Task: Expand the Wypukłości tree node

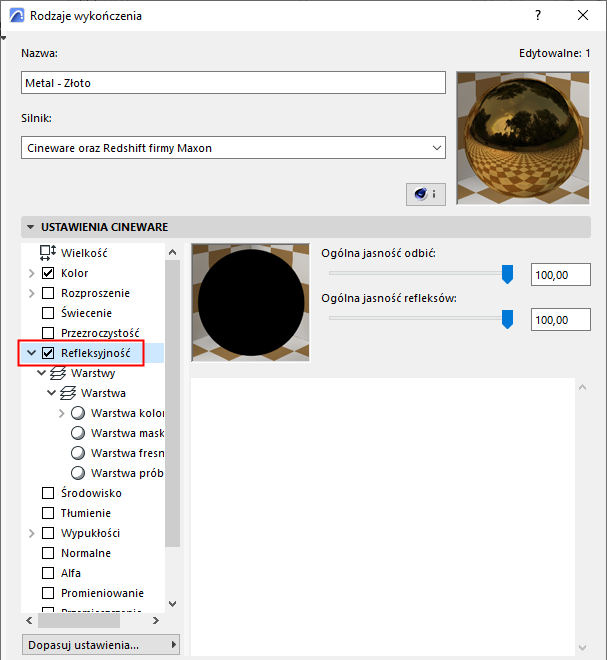Action: tap(32, 533)
